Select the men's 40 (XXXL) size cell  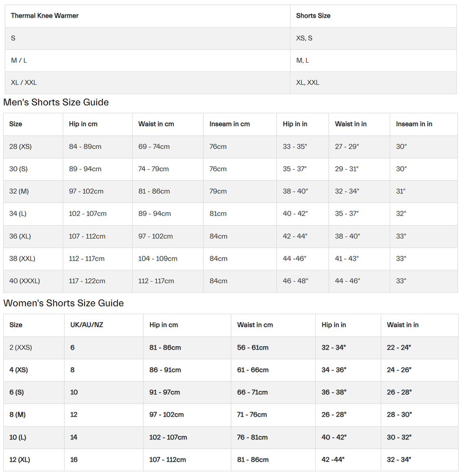[24, 281]
